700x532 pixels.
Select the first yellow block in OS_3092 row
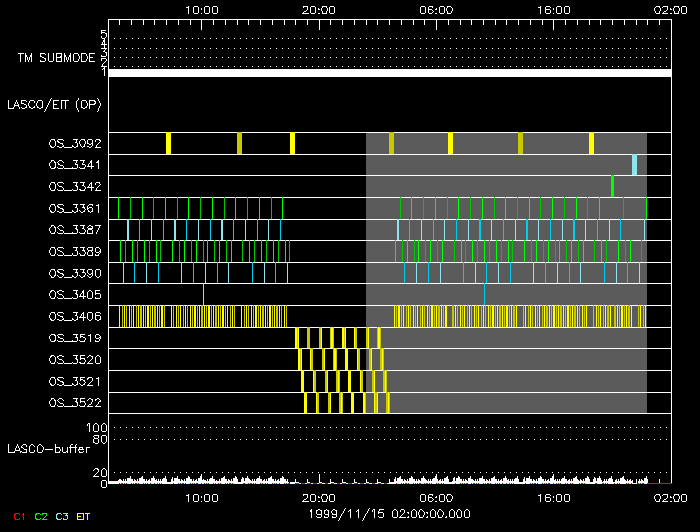pyautogui.click(x=168, y=143)
